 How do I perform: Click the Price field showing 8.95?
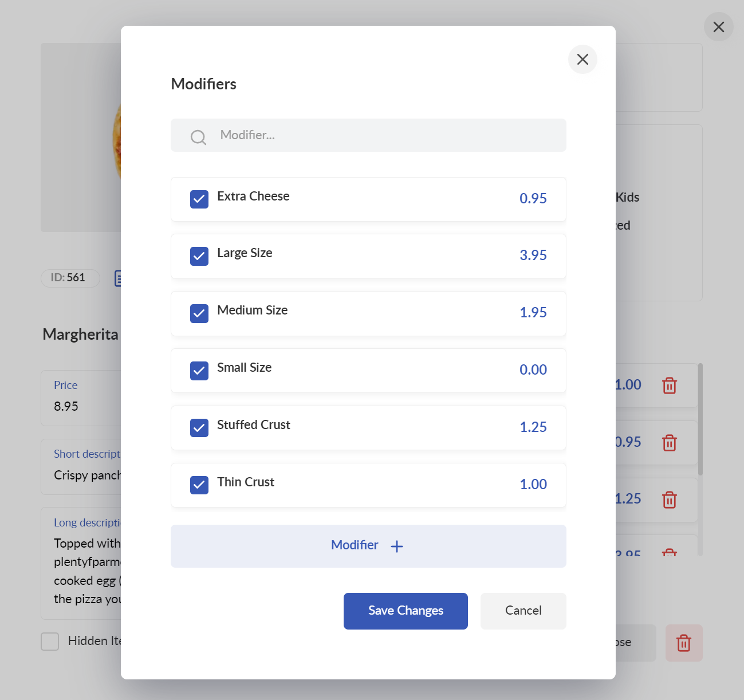click(81, 398)
